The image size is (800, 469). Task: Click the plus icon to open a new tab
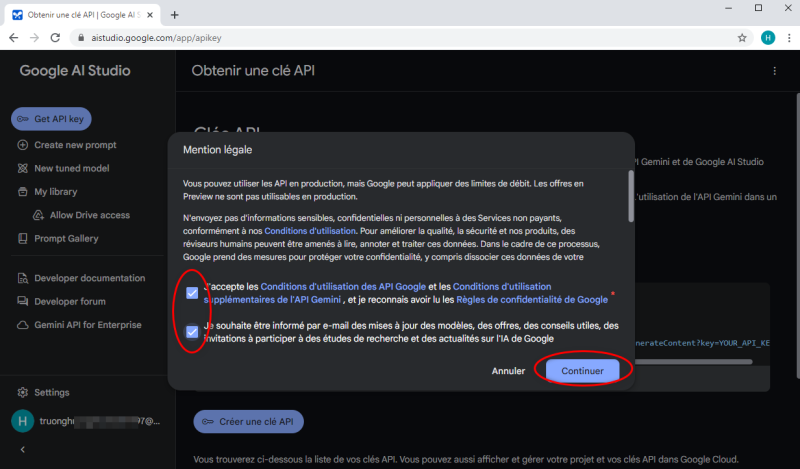(x=174, y=15)
